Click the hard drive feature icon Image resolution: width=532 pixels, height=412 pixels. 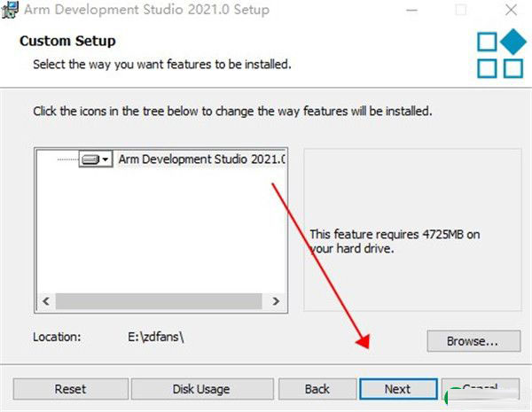pyautogui.click(x=90, y=159)
